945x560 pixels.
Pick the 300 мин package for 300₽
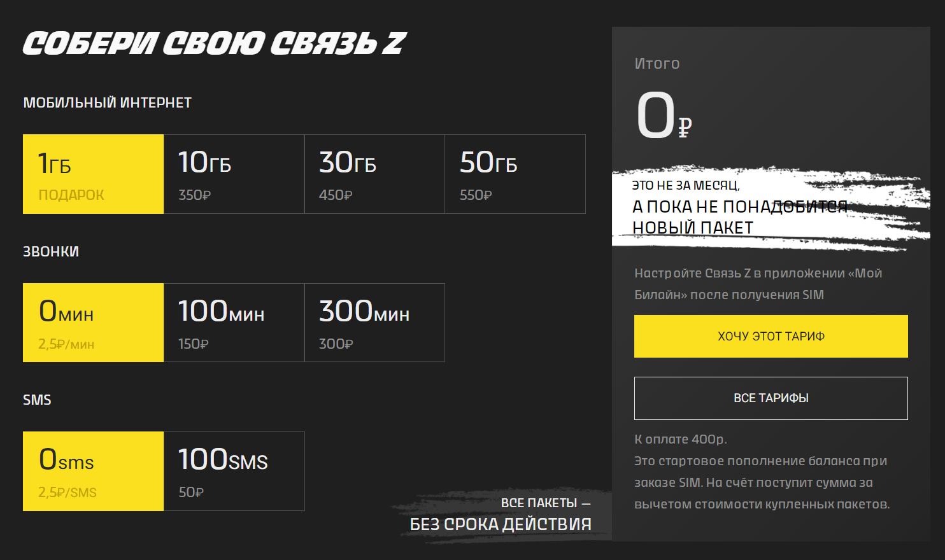(x=374, y=323)
